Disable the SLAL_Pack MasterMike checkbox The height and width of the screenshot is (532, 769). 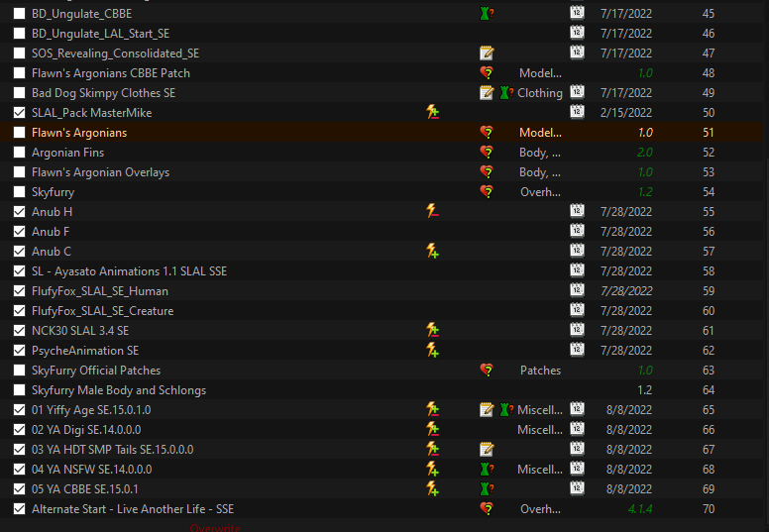[19, 112]
